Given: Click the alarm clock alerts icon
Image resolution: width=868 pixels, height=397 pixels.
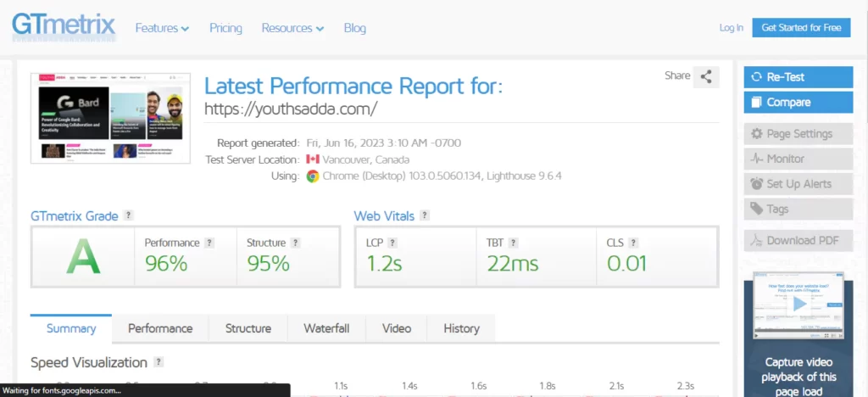Looking at the screenshot, I should (x=756, y=184).
